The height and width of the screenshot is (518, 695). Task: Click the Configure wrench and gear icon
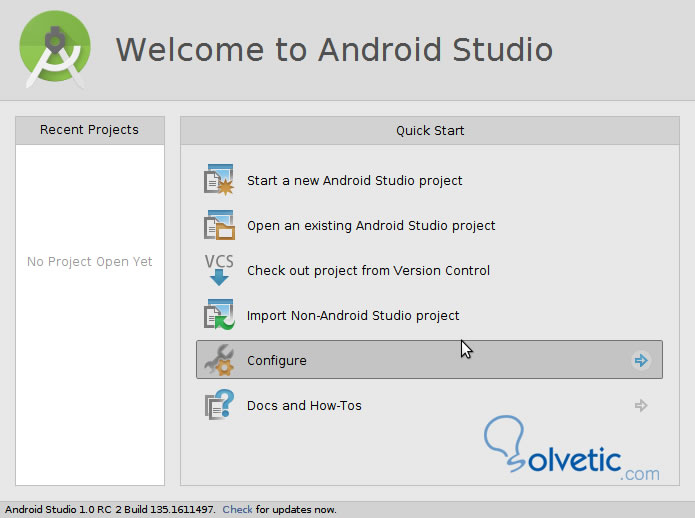tap(219, 360)
